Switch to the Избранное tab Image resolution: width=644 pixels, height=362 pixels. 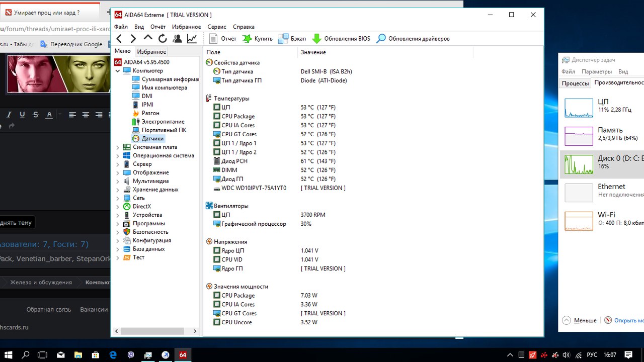[x=151, y=52]
